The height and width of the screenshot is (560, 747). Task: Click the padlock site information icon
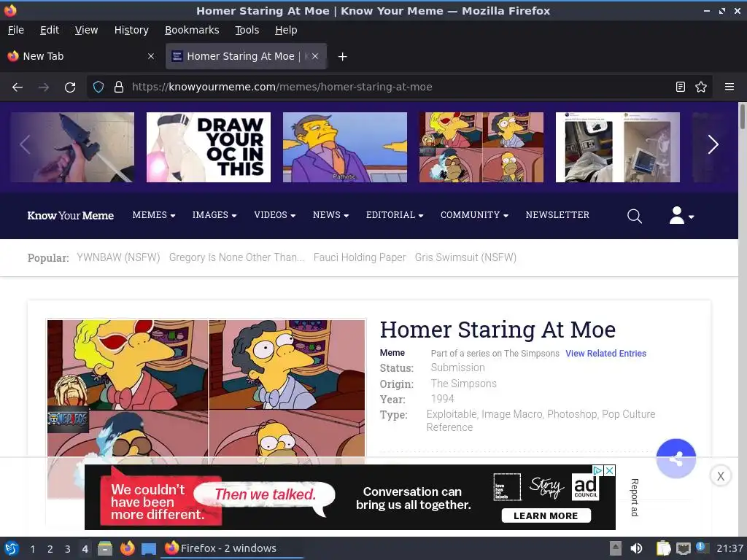click(x=119, y=87)
